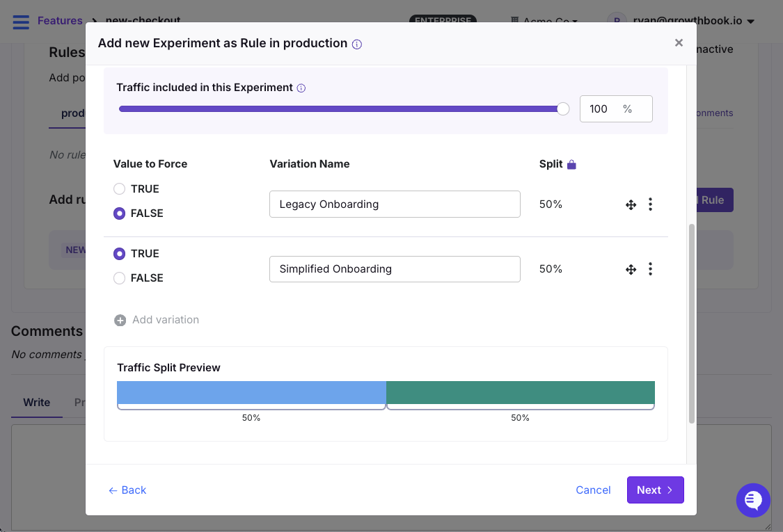783x532 pixels.
Task: Click the traffic included slider handle
Action: [563, 108]
